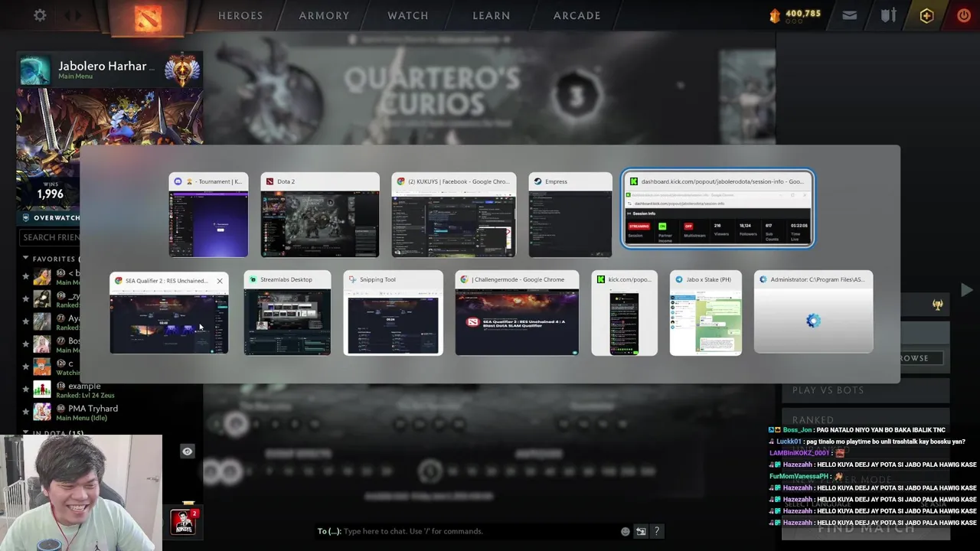Switch to Administrator C:\Program Files window

[x=813, y=312]
